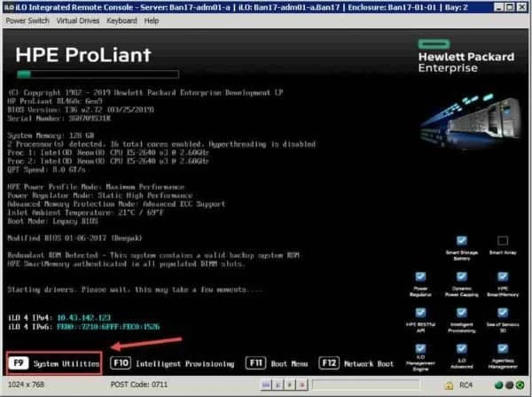Click the play playback control in status bar

(x=290, y=385)
